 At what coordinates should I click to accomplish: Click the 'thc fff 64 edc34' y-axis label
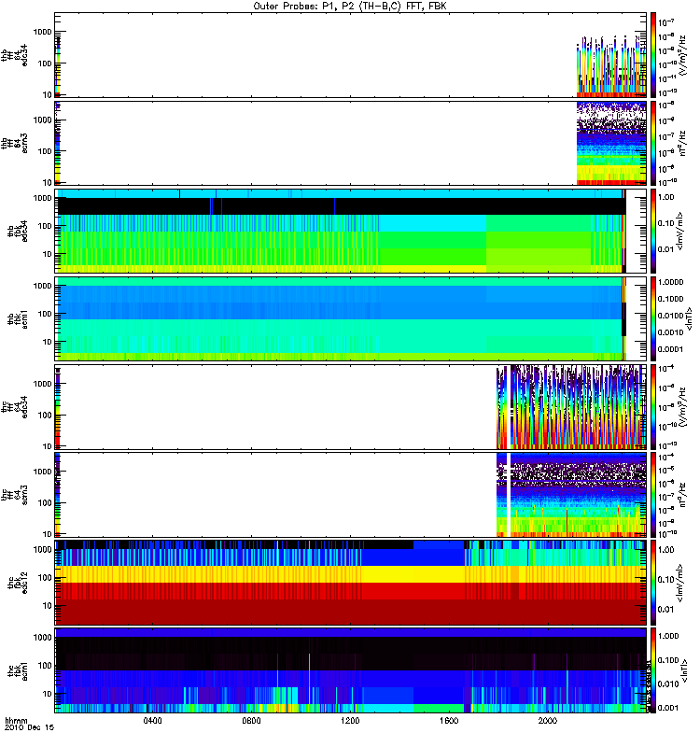coord(14,407)
